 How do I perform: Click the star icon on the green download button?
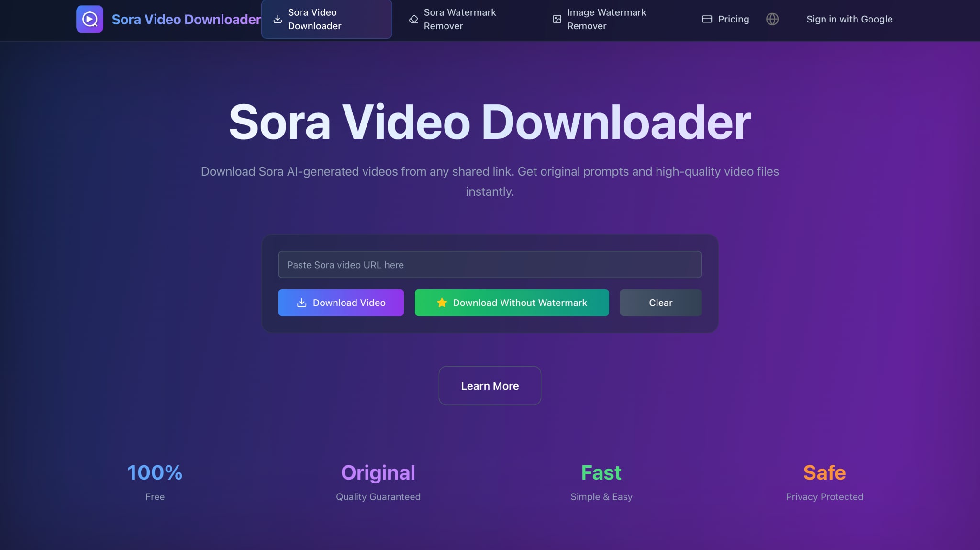pos(441,303)
